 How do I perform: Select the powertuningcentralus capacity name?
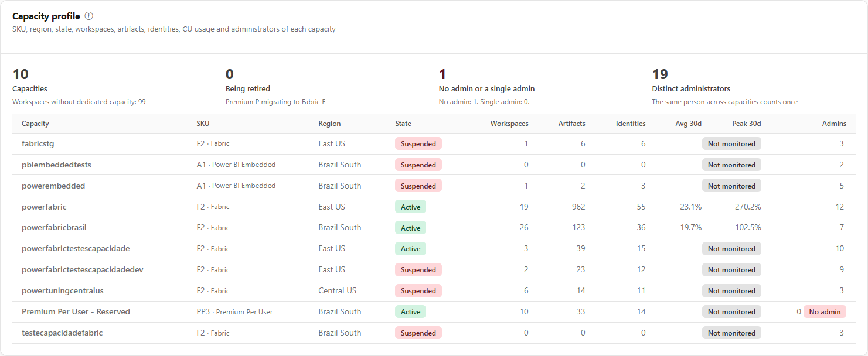[x=63, y=290]
